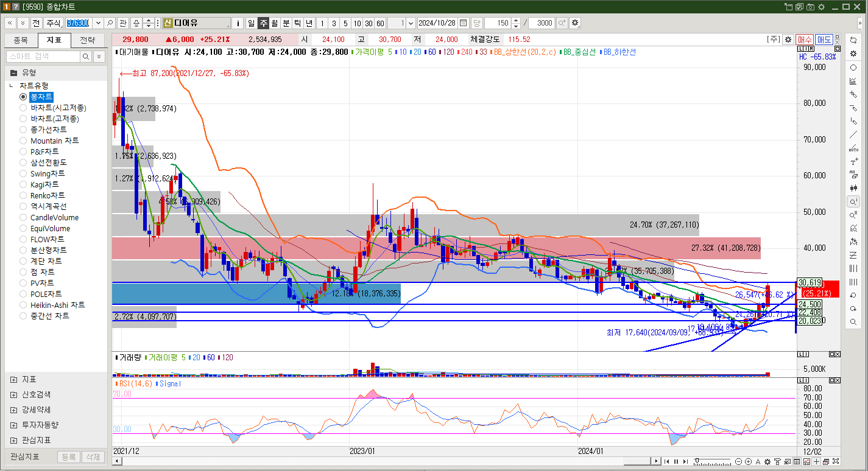This screenshot has height=471, width=868.
Task: Expand the 투자자동향 tree section
Action: click(x=13, y=425)
